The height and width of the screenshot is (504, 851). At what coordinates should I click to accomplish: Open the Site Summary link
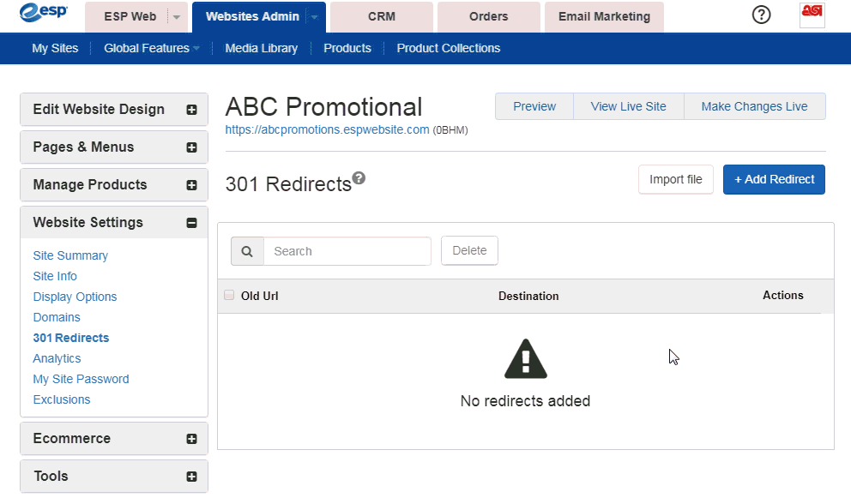[70, 255]
